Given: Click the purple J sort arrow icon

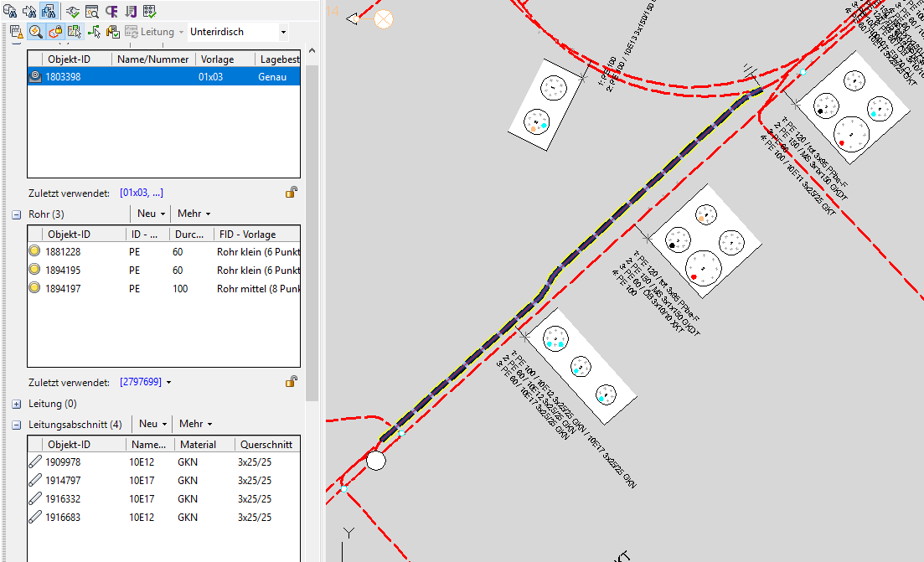Looking at the screenshot, I should click(131, 11).
